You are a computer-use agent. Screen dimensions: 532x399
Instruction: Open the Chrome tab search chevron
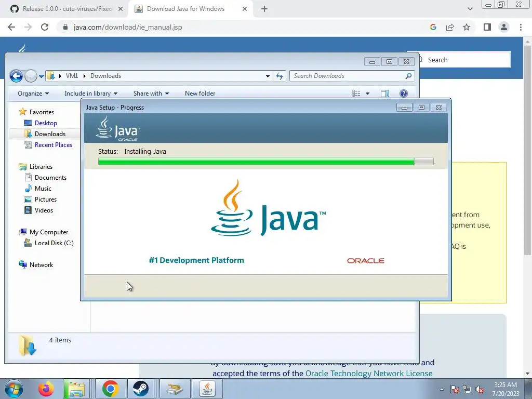coord(470,9)
